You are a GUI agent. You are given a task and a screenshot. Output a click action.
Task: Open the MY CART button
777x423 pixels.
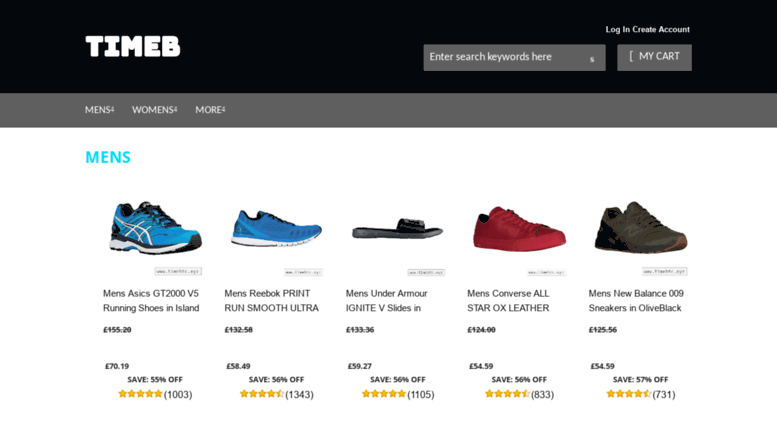[654, 57]
